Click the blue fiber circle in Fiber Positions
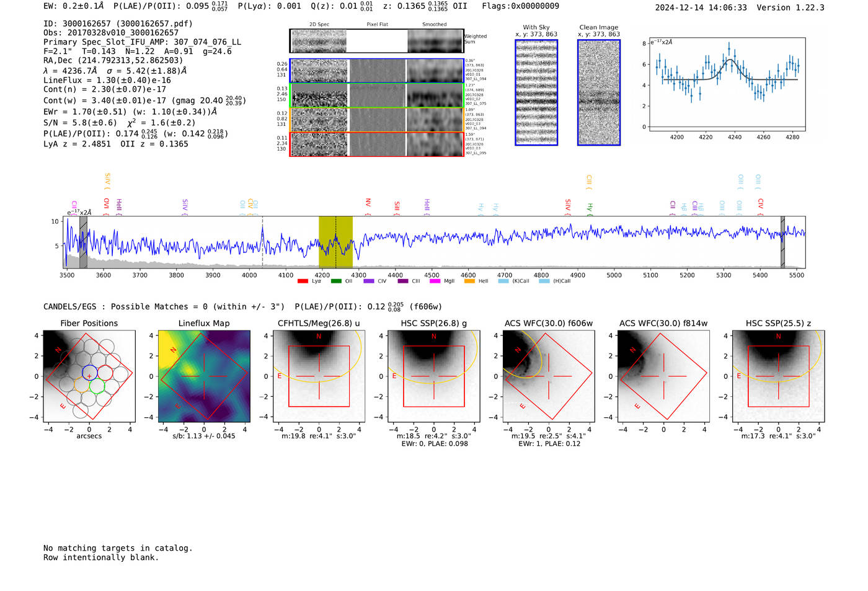 pyautogui.click(x=89, y=373)
